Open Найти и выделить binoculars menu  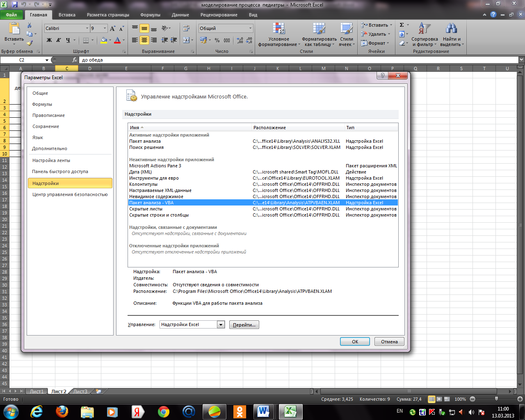coord(452,34)
